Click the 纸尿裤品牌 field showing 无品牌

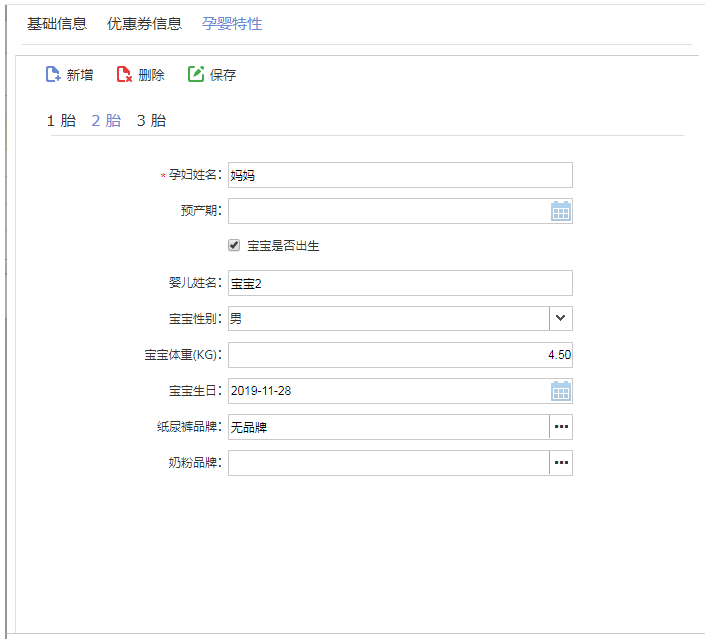[x=388, y=427]
